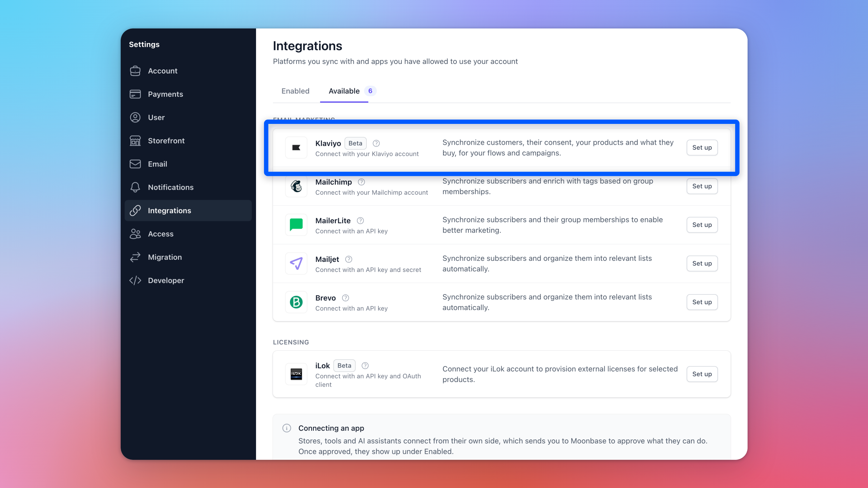Screen dimensions: 868x488
Task: Select the Available tab
Action: coord(344,91)
